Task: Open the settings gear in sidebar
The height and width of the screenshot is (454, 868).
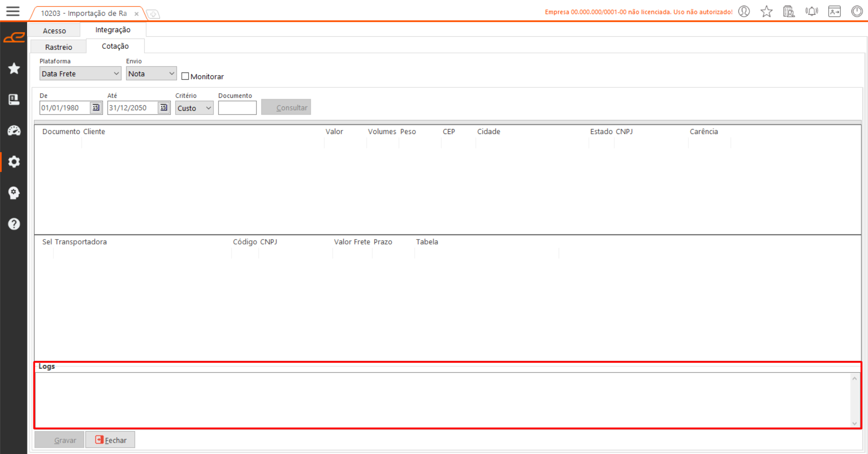Action: click(14, 162)
